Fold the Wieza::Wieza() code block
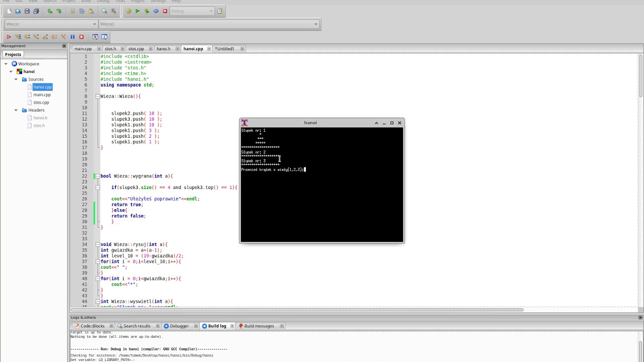 pos(97,96)
